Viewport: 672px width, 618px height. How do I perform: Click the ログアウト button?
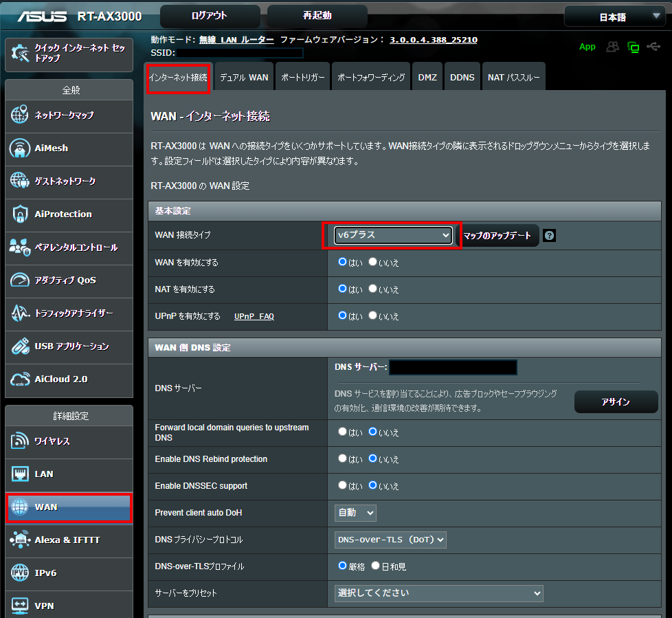pyautogui.click(x=210, y=16)
